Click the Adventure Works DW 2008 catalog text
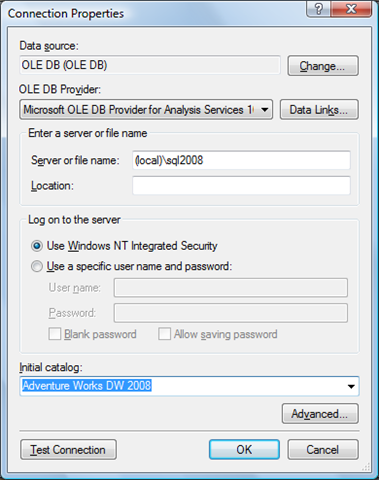 coord(87,386)
